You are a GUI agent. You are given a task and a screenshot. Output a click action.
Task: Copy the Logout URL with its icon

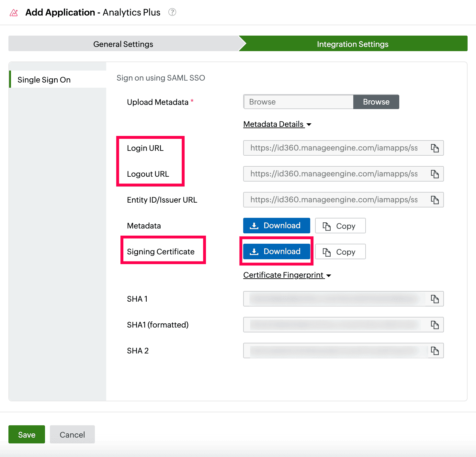[x=435, y=174]
